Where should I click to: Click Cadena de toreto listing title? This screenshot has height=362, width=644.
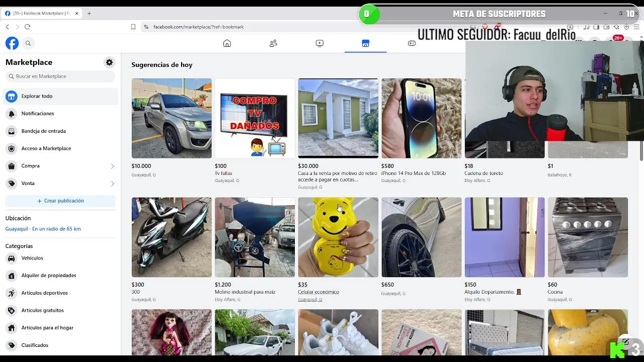484,173
